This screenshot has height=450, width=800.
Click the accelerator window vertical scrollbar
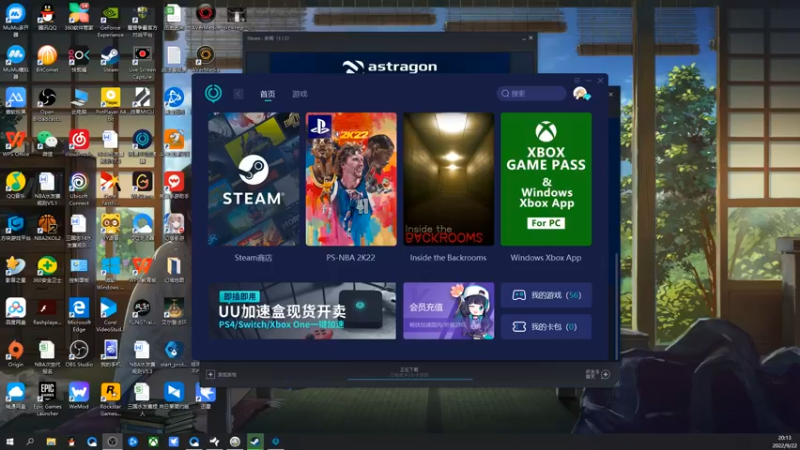(x=616, y=305)
